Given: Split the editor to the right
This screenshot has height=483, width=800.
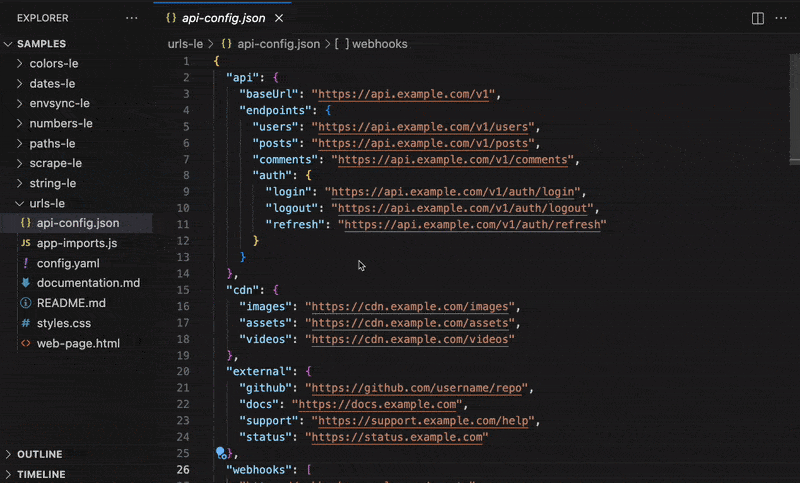Looking at the screenshot, I should coord(758,18).
